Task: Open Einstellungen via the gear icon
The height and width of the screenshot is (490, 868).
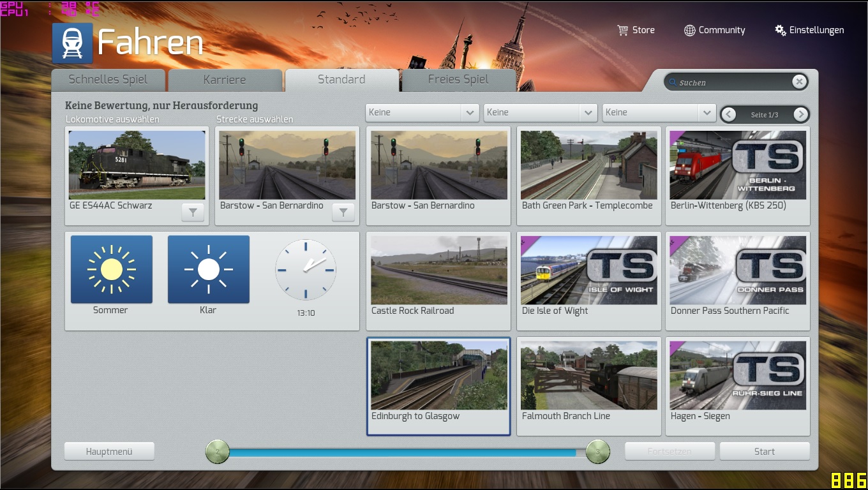Action: [780, 30]
